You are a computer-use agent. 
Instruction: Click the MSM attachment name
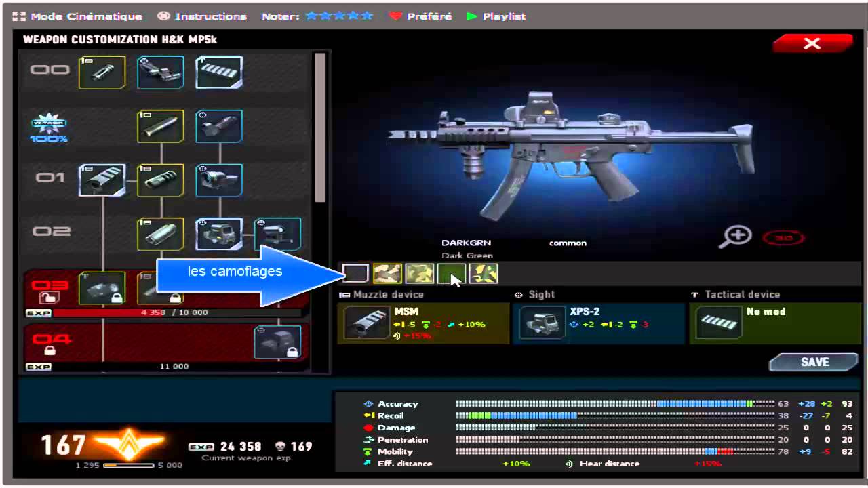tap(407, 312)
